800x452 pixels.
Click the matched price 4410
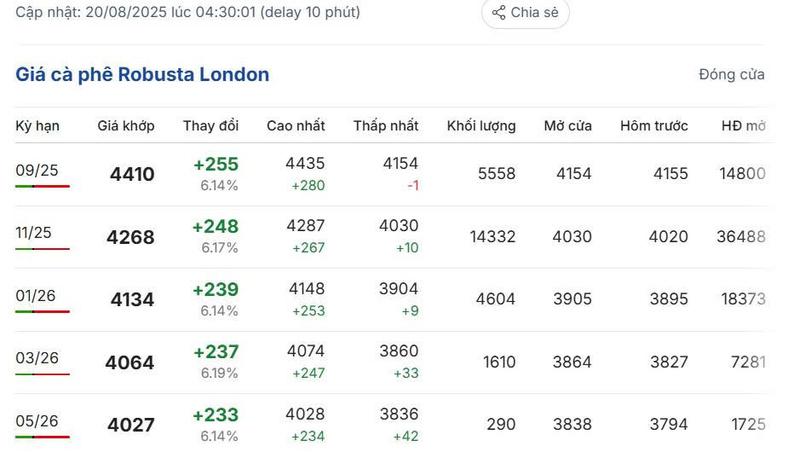click(132, 175)
